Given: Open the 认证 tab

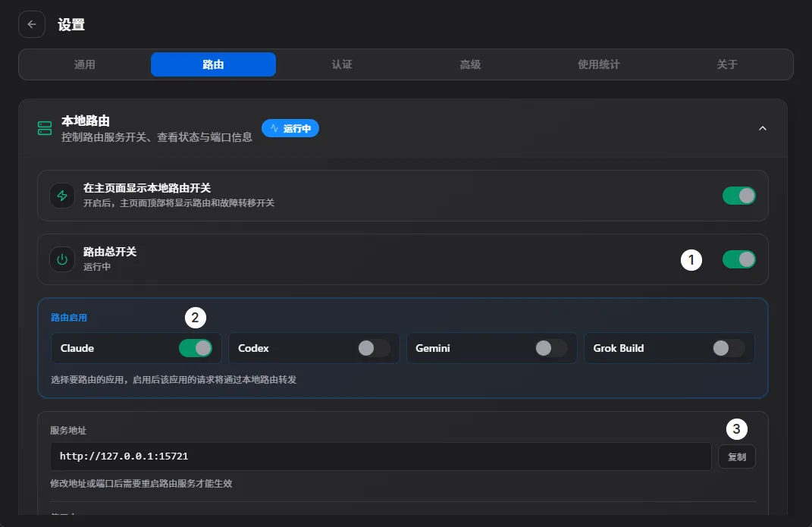Looking at the screenshot, I should tap(342, 64).
